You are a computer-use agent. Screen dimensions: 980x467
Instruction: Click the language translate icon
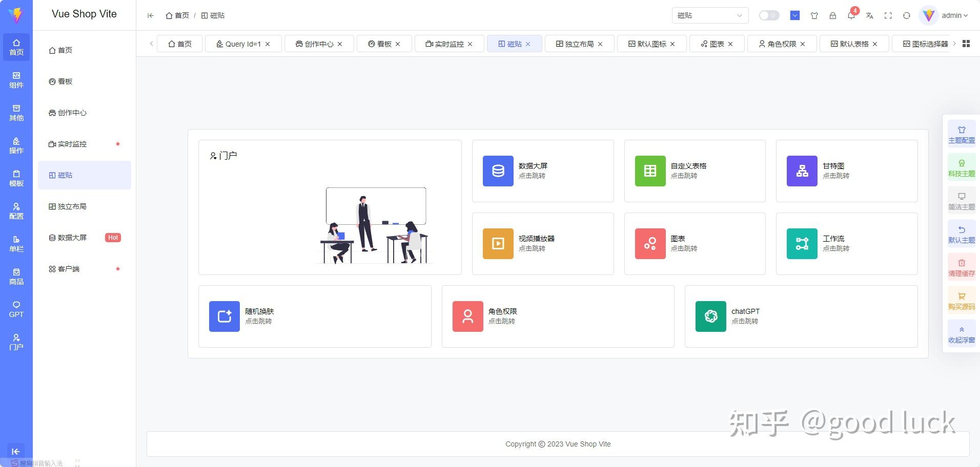coord(869,15)
